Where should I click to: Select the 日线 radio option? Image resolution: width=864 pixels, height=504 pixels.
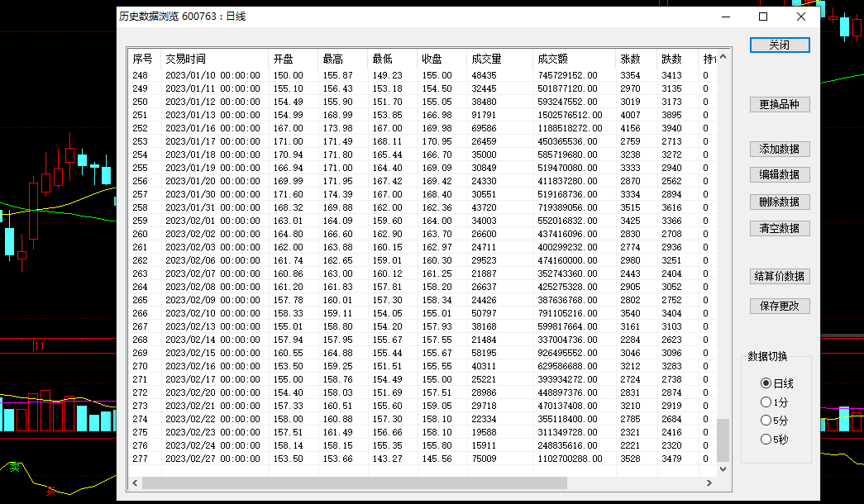click(776, 383)
